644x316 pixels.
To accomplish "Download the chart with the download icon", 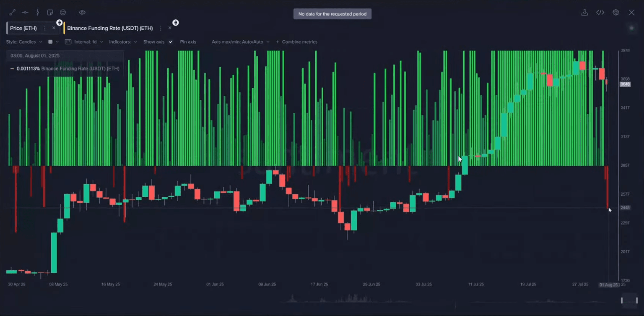I will pyautogui.click(x=584, y=13).
